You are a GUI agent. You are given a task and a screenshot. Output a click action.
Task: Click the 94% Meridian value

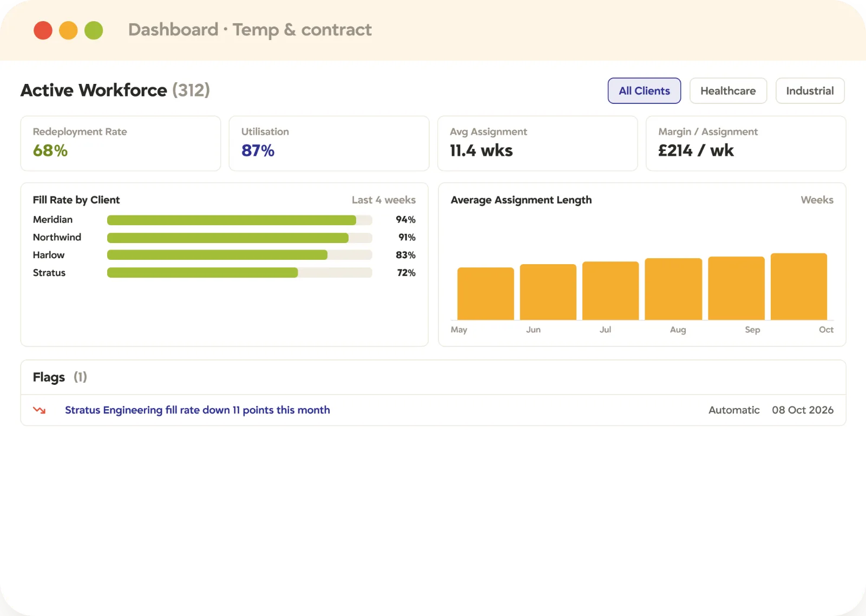pos(405,220)
